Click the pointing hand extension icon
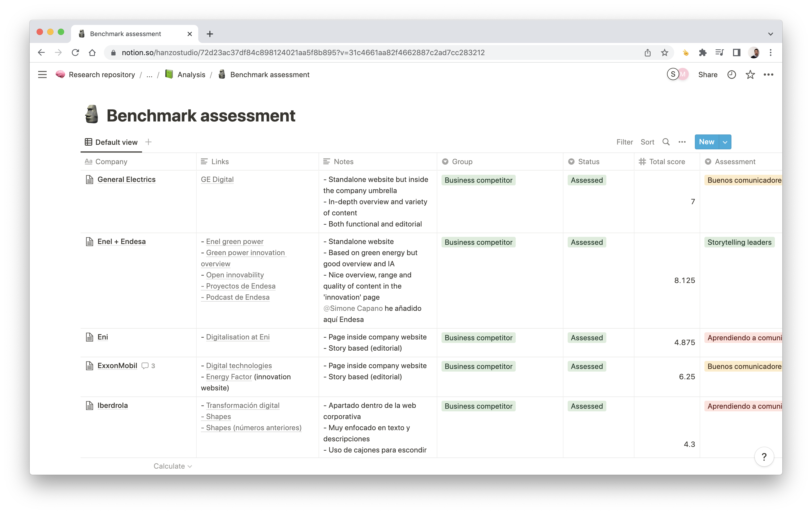The image size is (812, 514). [686, 53]
